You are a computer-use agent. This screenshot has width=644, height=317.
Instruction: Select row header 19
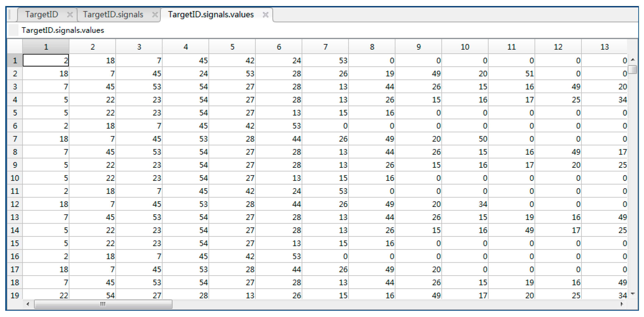15,295
